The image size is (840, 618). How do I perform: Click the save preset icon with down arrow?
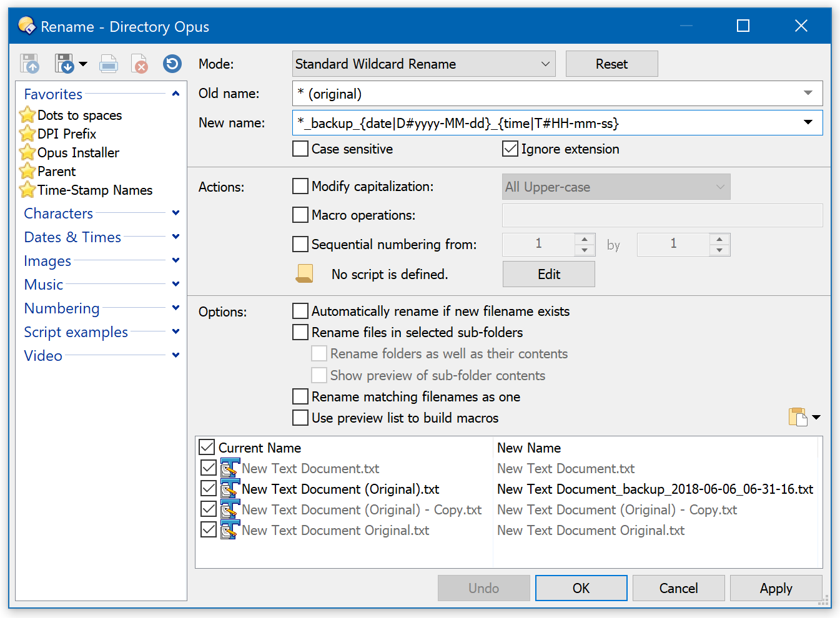[64, 64]
